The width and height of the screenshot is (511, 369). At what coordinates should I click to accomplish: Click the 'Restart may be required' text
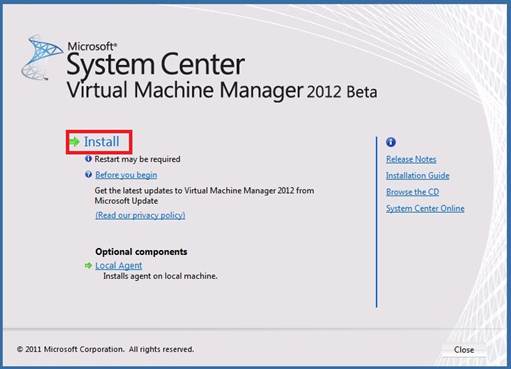(137, 159)
